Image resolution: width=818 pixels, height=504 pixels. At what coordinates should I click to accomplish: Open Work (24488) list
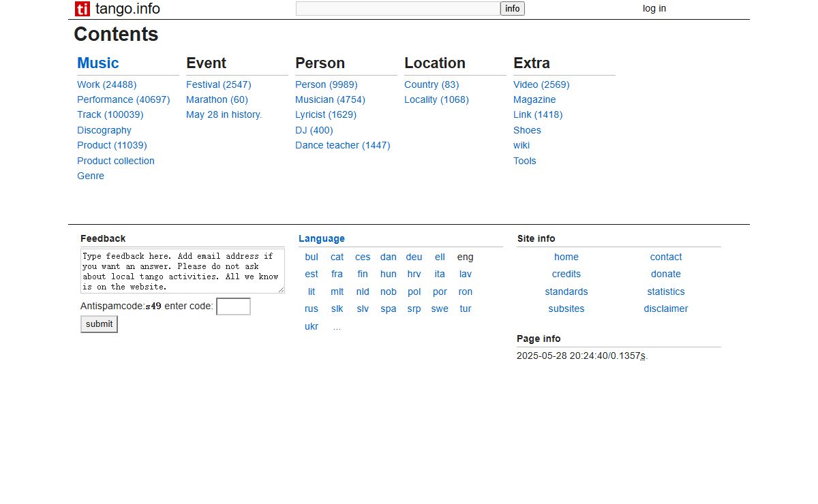point(107,84)
